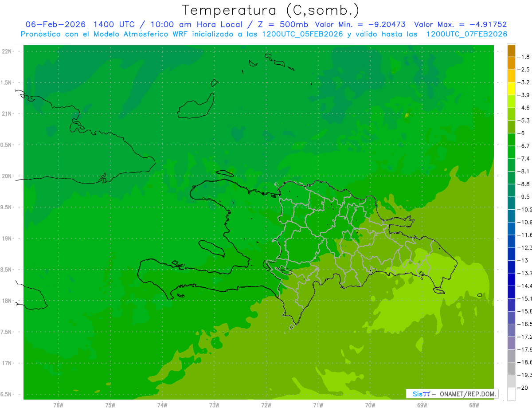Click the '75W' longitude label
Screen dimensions: 532x411
coord(110,405)
